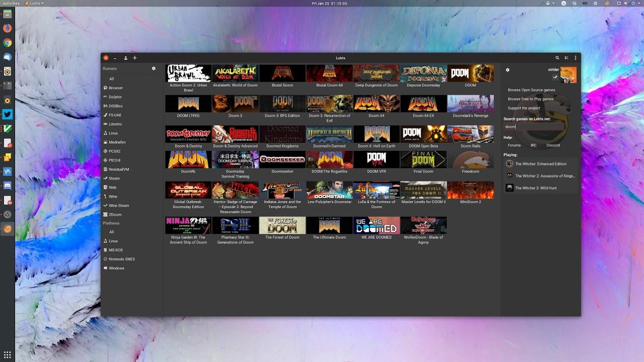This screenshot has width=644, height=362.
Task: Open the right panel settings gear
Action: [508, 70]
